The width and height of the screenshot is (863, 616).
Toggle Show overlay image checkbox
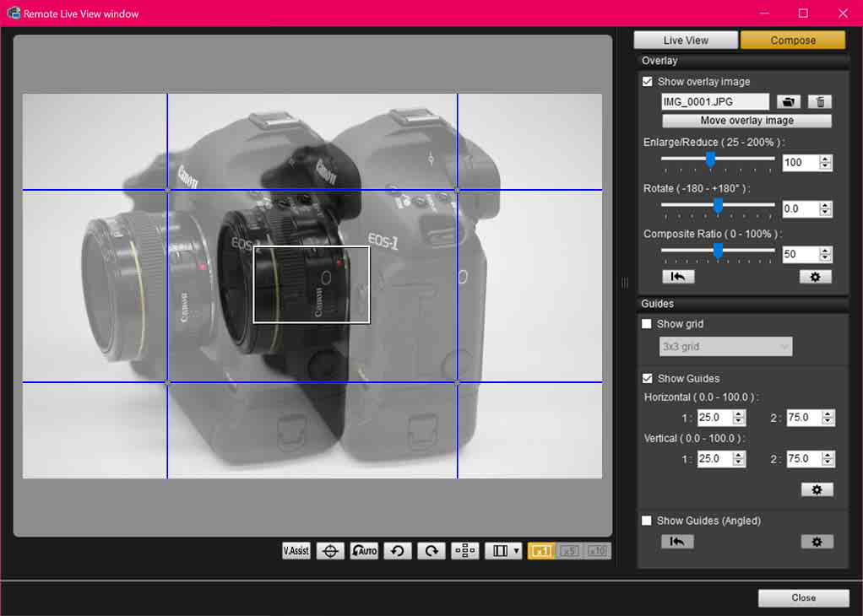coord(647,81)
